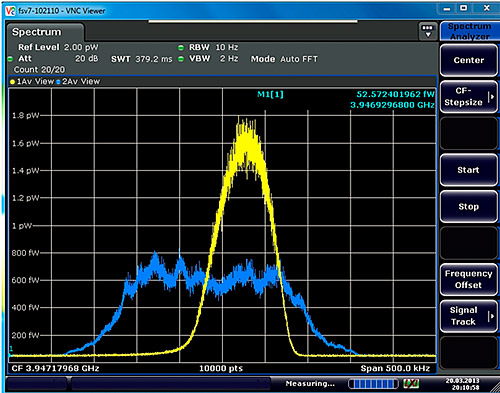This screenshot has width=500, height=393.
Task: Click the 800 fW axis label
Action: tap(25, 253)
